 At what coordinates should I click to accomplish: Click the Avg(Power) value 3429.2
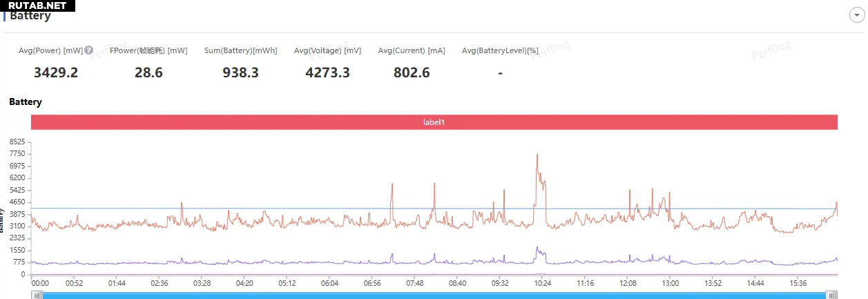point(55,73)
